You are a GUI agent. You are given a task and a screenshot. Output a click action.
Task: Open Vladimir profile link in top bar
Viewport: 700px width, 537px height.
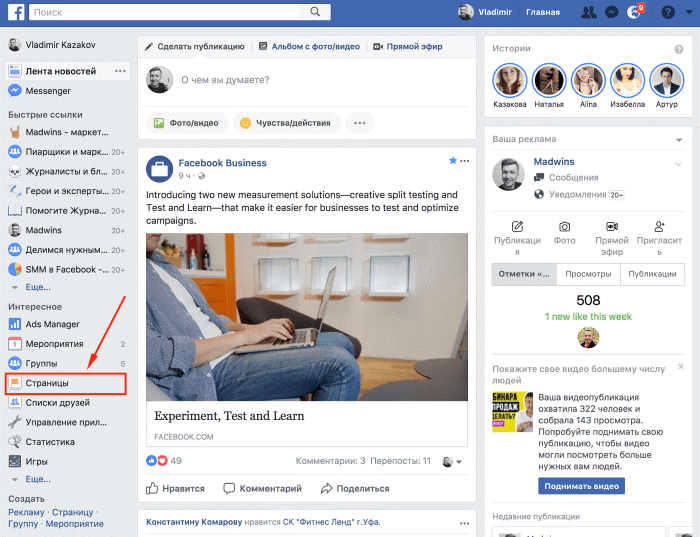[x=485, y=12]
